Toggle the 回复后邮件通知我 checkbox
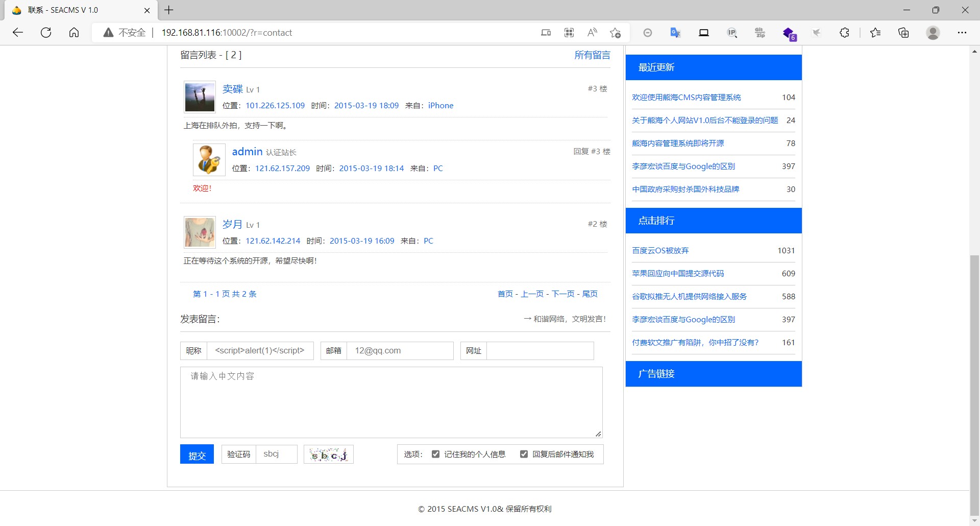 (524, 454)
